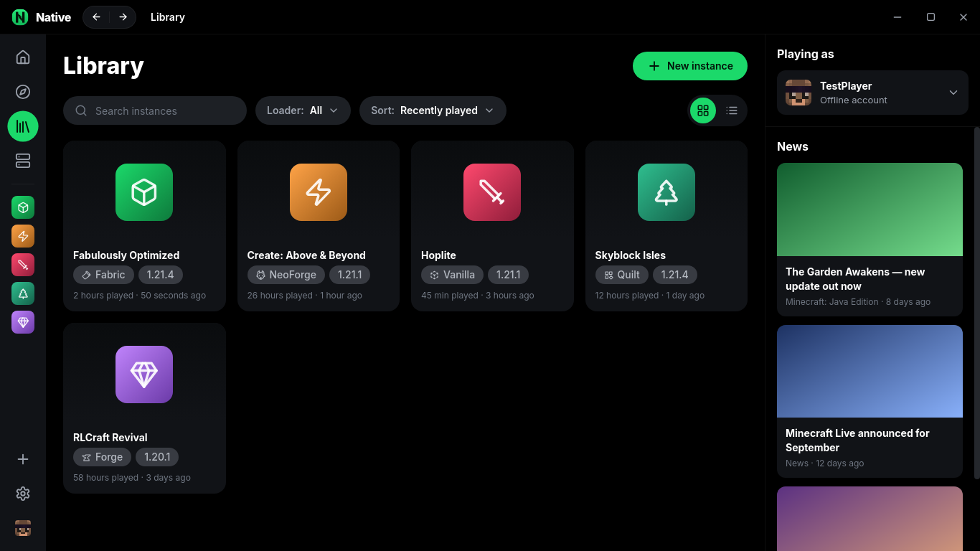
Task: Maximize the Native window
Action: [930, 17]
